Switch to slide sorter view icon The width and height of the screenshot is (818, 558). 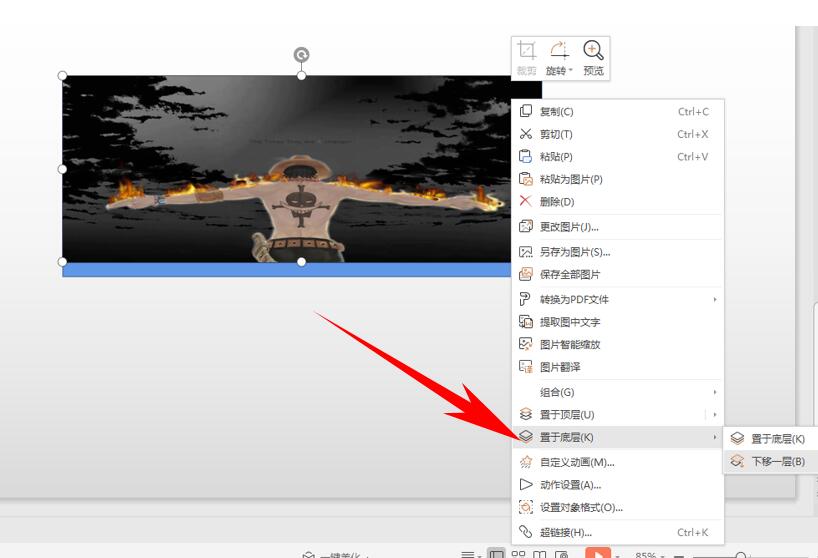click(x=518, y=554)
